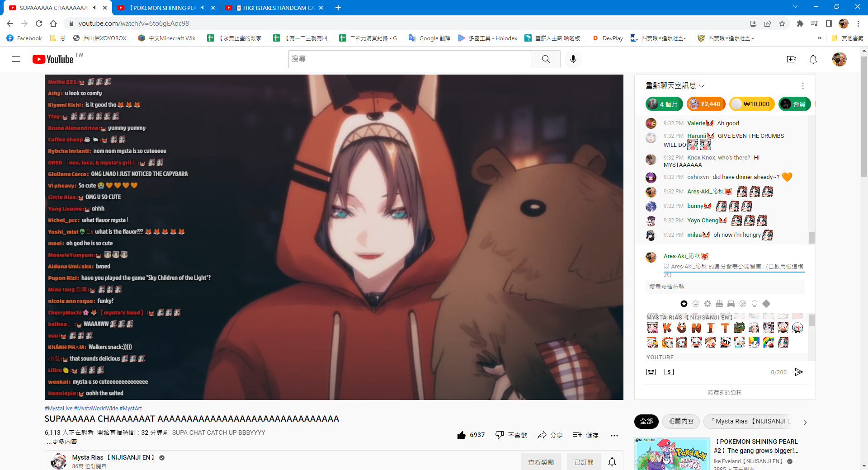Mute the SUPAAAAAA CHAAAAAAT tab audio
This screenshot has width=868, height=470.
click(95, 8)
